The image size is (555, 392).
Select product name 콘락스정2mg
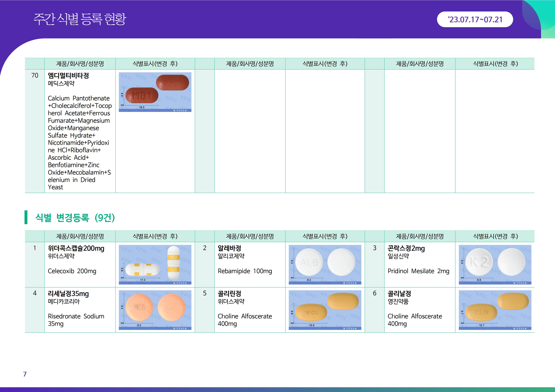click(x=406, y=248)
